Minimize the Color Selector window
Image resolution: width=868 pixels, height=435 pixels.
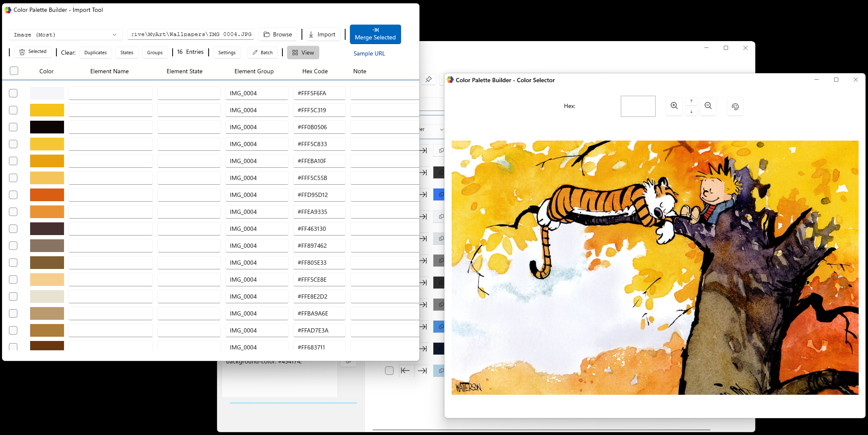(x=817, y=80)
